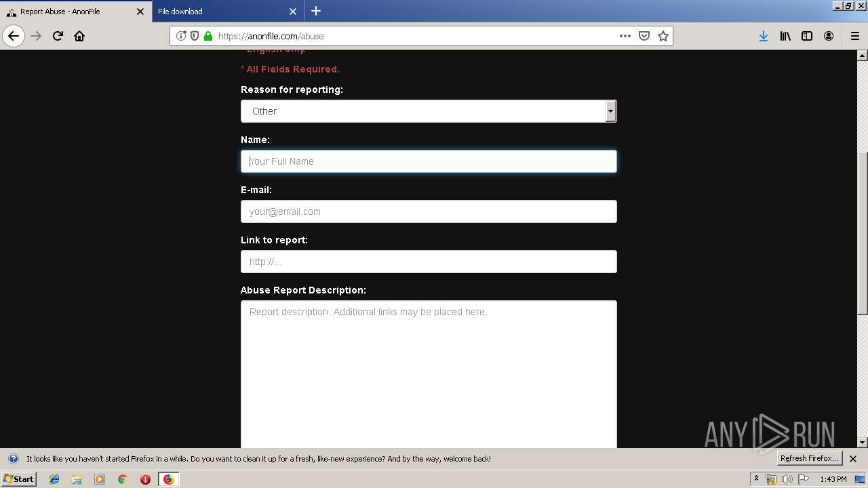Save page to Pocket
Viewport: 868px width, 488px height.
644,36
